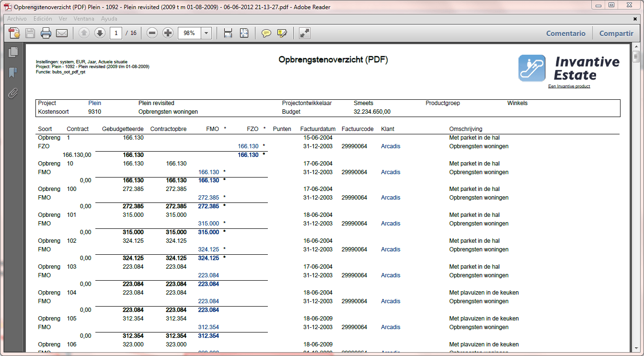The image size is (644, 356).
Task: Click bold subtotal 324.125 under FMO
Action: pyautogui.click(x=208, y=258)
